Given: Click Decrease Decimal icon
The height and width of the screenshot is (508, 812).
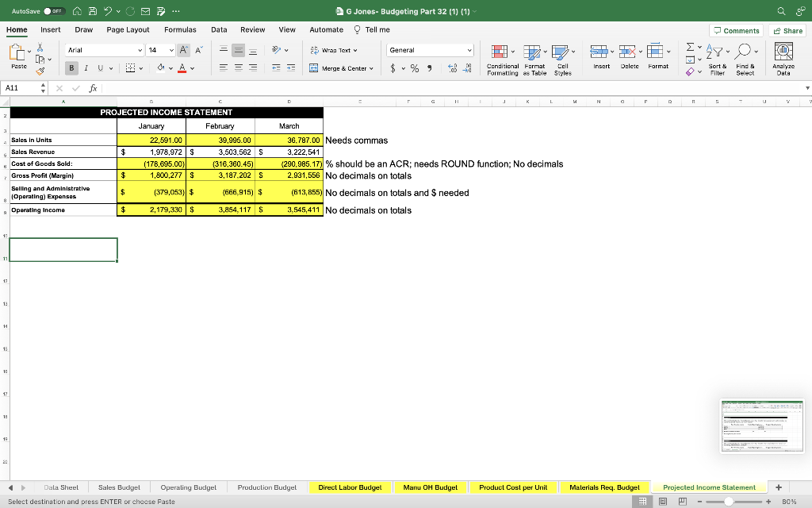Looking at the screenshot, I should [466, 68].
